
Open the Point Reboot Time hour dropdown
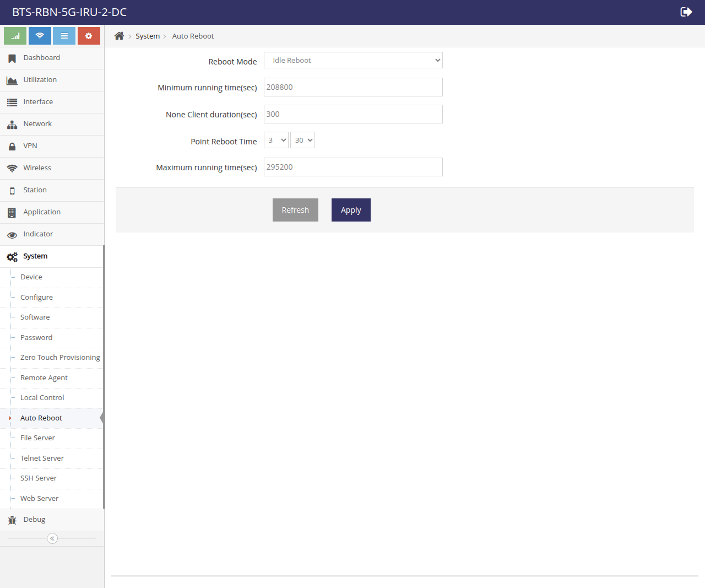click(x=276, y=140)
